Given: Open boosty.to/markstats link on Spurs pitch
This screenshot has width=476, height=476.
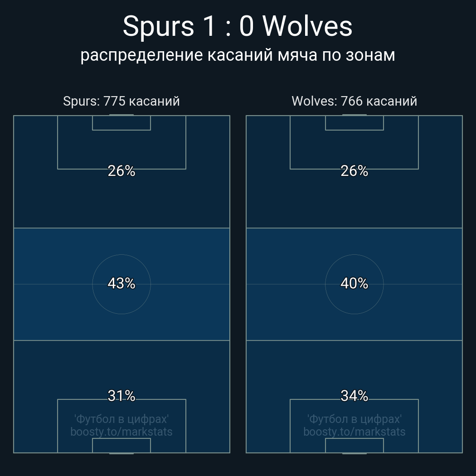Looking at the screenshot, I should 121,432.
